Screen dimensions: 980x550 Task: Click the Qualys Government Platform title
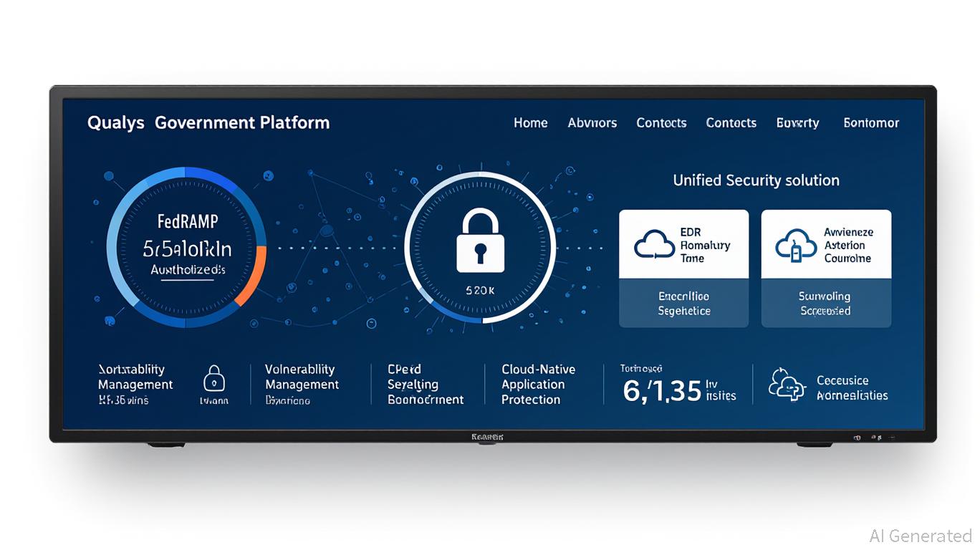coord(208,122)
